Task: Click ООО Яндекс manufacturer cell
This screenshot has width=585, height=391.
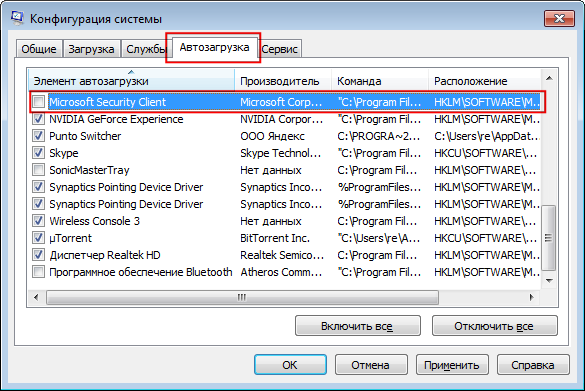Action: tap(272, 136)
